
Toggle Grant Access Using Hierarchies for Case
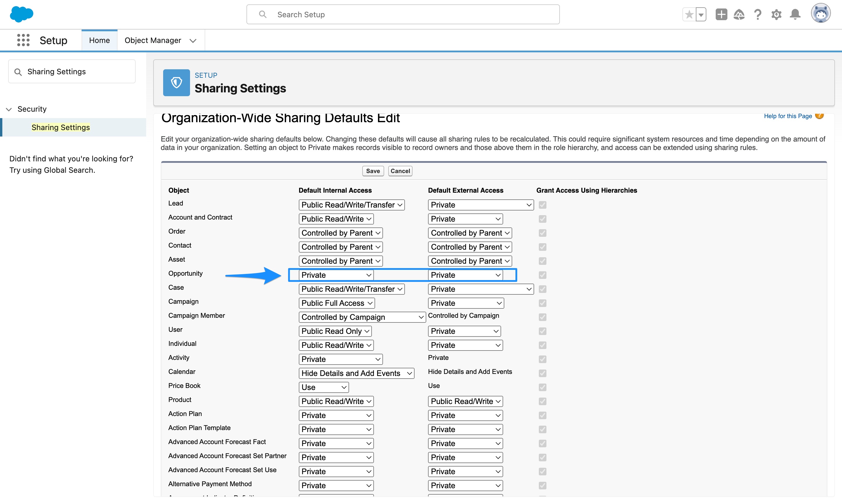542,289
